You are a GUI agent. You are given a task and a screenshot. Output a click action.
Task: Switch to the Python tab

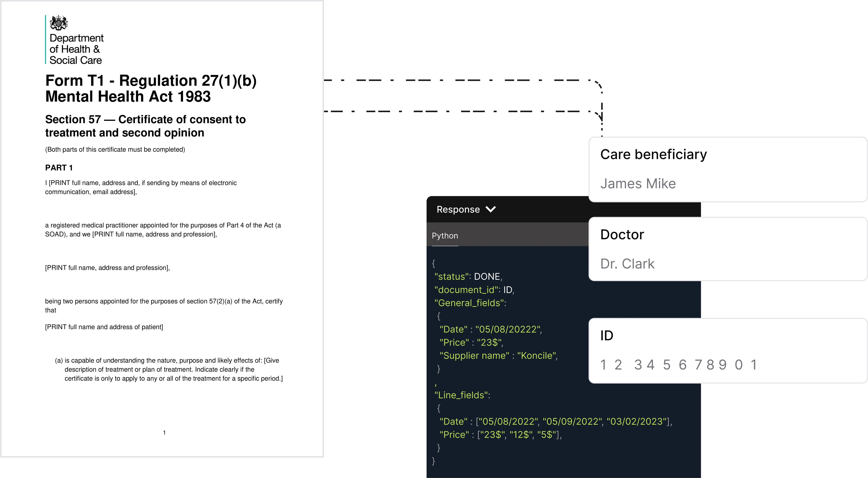point(445,236)
